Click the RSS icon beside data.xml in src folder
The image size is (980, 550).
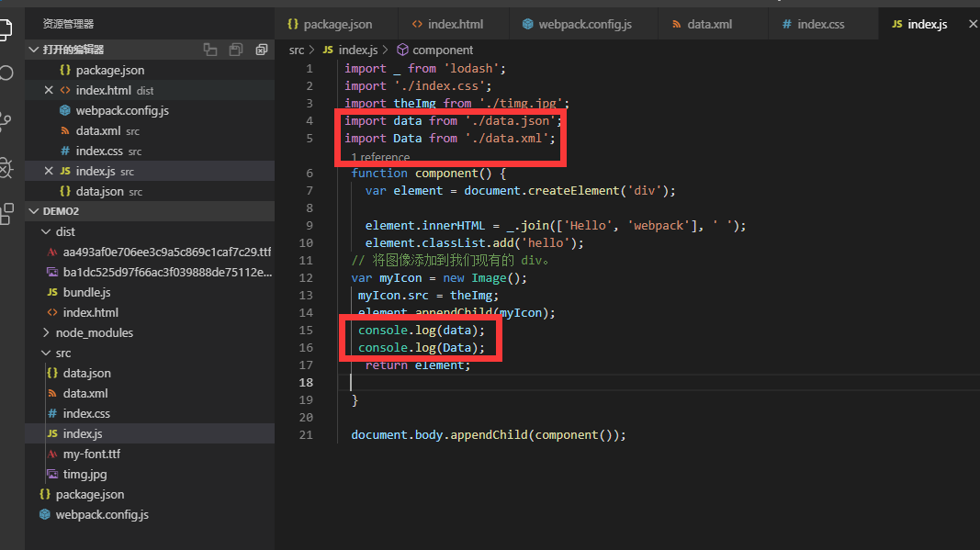[x=52, y=393]
